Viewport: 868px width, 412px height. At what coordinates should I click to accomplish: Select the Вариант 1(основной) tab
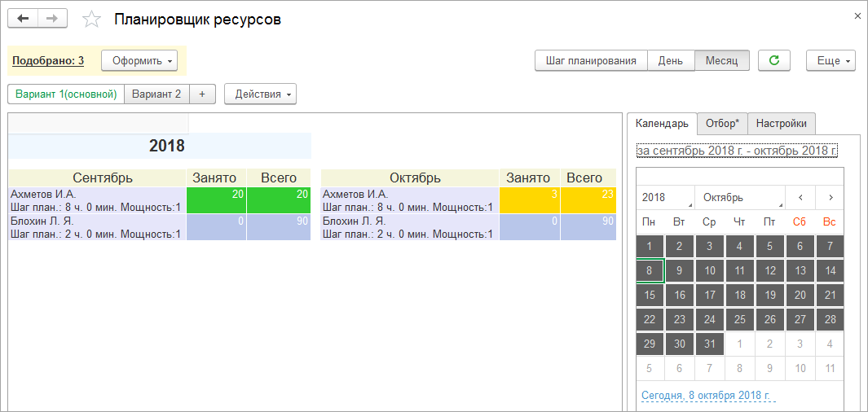tap(66, 94)
